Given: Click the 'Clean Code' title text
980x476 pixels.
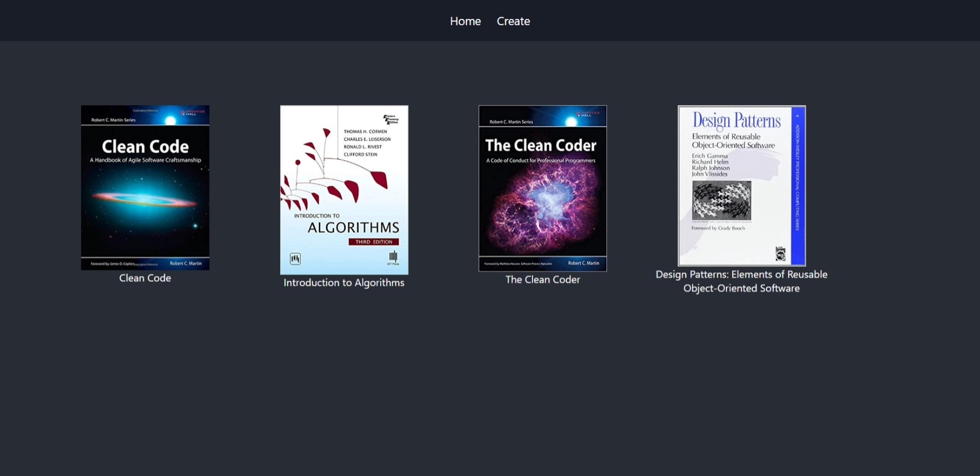Looking at the screenshot, I should (145, 278).
